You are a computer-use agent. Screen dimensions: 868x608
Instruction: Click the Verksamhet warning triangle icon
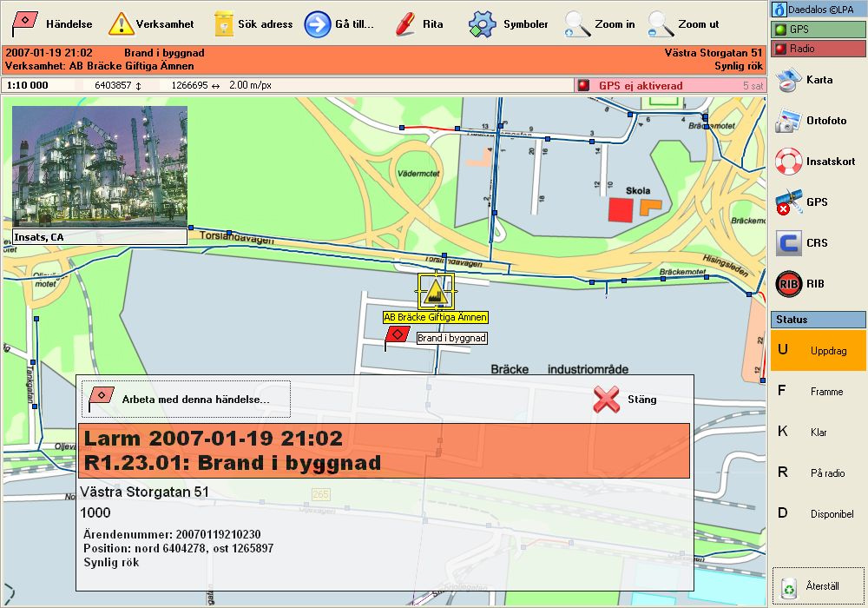121,23
